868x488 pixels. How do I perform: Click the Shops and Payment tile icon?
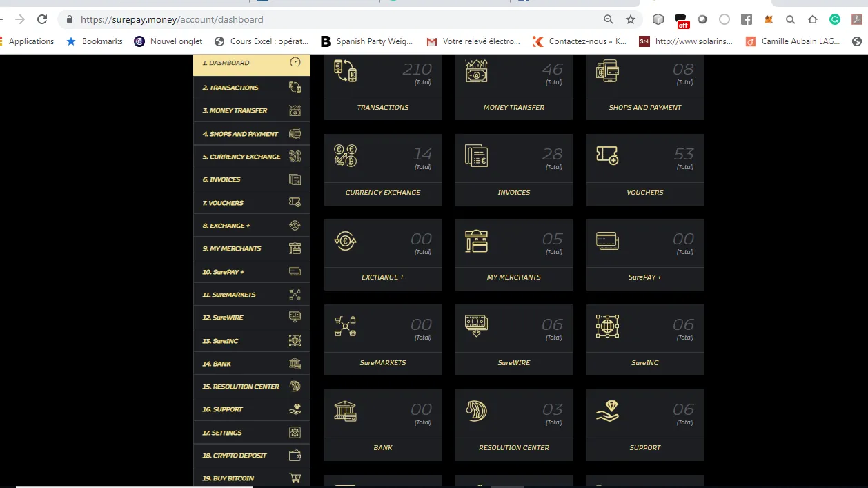tap(608, 70)
